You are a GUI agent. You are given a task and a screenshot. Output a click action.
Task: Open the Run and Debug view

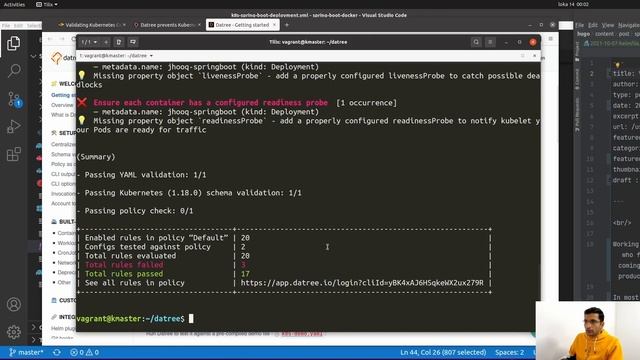point(13,127)
